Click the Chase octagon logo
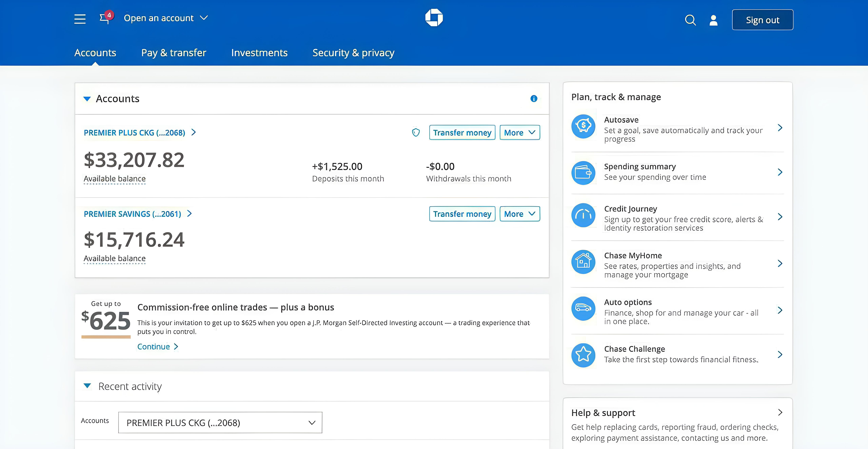868x449 pixels. pos(434,17)
